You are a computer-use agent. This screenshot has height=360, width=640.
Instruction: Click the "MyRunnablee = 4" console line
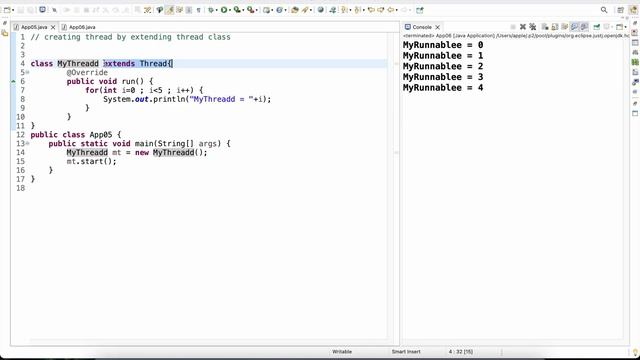click(443, 87)
